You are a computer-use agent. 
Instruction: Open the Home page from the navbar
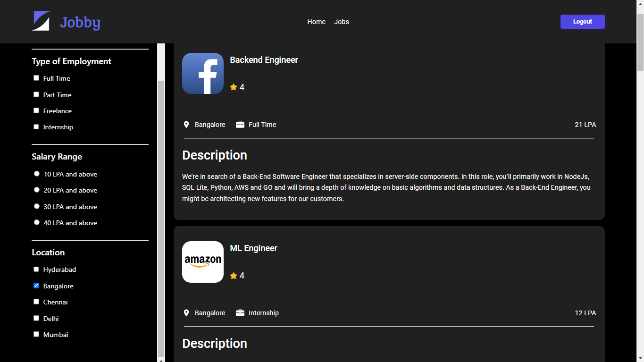[x=316, y=21]
